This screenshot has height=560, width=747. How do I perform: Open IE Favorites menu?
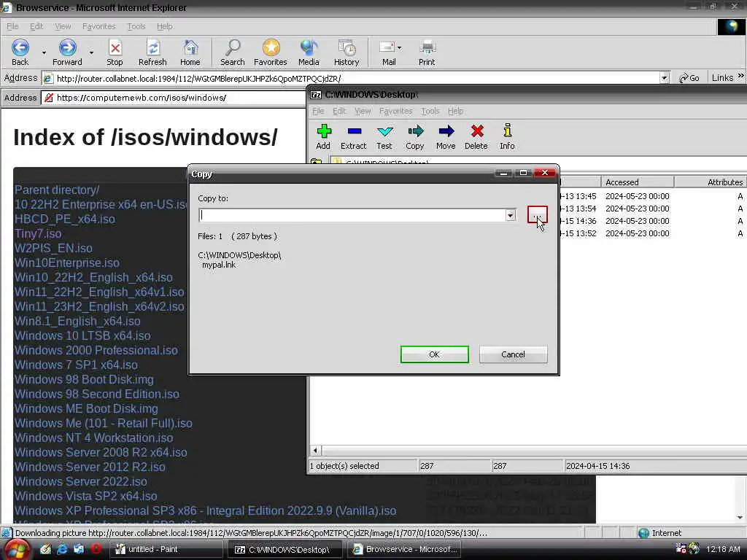tap(98, 26)
